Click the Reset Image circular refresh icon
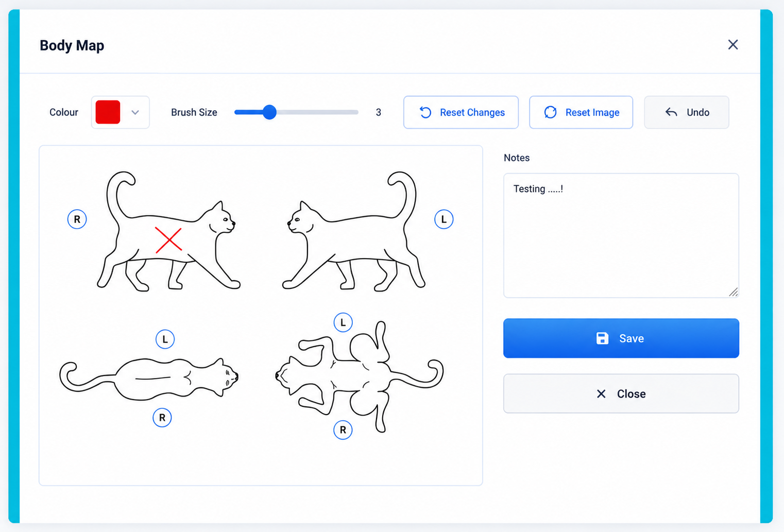The height and width of the screenshot is (532, 784). (550, 112)
